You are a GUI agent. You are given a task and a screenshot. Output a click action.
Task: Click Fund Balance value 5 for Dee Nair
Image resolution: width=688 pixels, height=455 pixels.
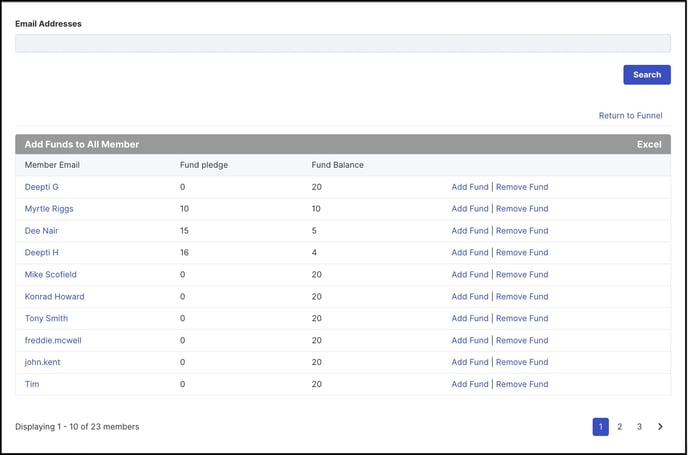click(x=314, y=231)
